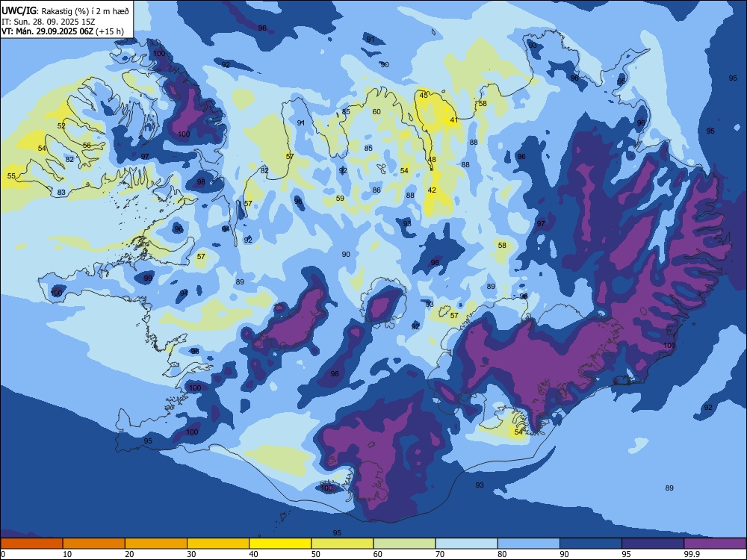Click the title 'UWC/IG: Rakastig (%) í 2 m hæð'

point(65,10)
